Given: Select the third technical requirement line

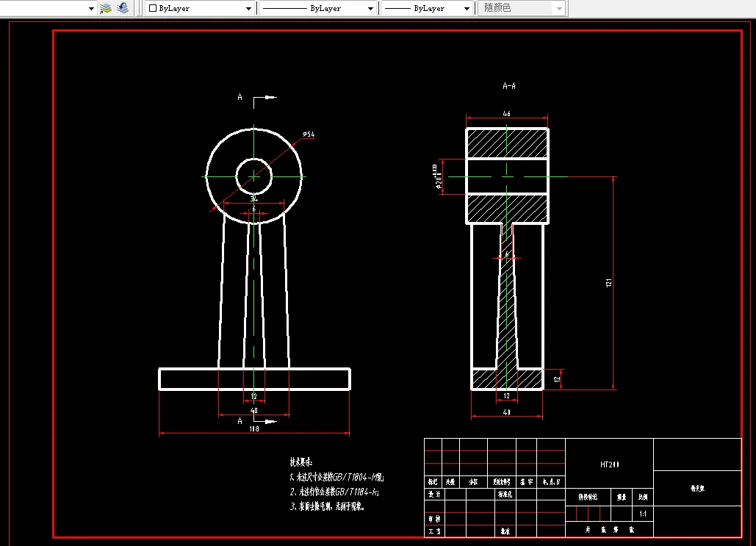Looking at the screenshot, I should [327, 506].
